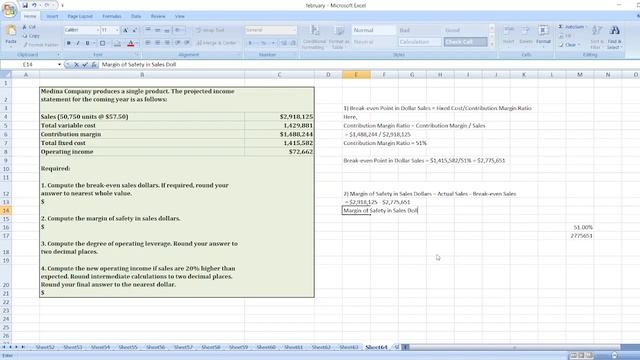Open the Font Color dropdown arrow
This screenshot has height=360, width=640.
[136, 43]
